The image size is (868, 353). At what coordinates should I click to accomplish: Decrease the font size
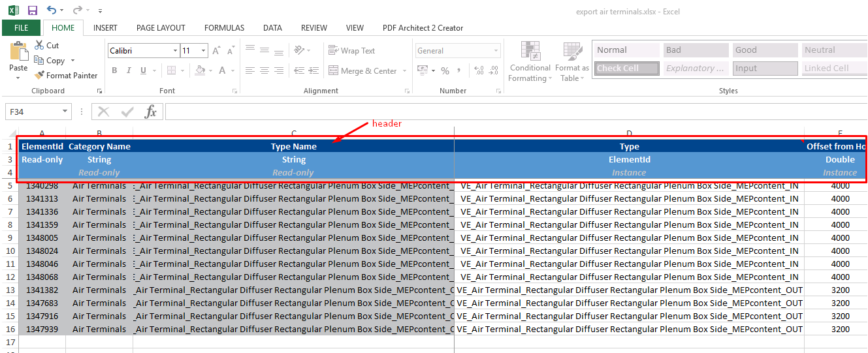click(x=232, y=51)
